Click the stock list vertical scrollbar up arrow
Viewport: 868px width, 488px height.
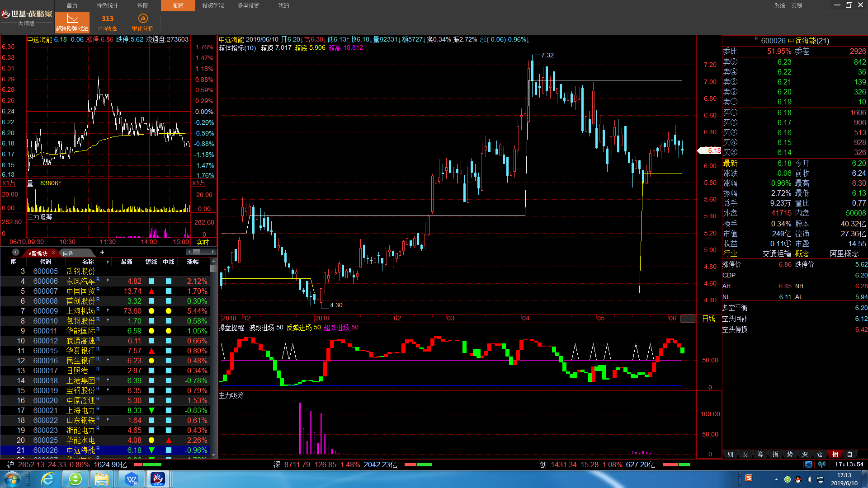(213, 261)
